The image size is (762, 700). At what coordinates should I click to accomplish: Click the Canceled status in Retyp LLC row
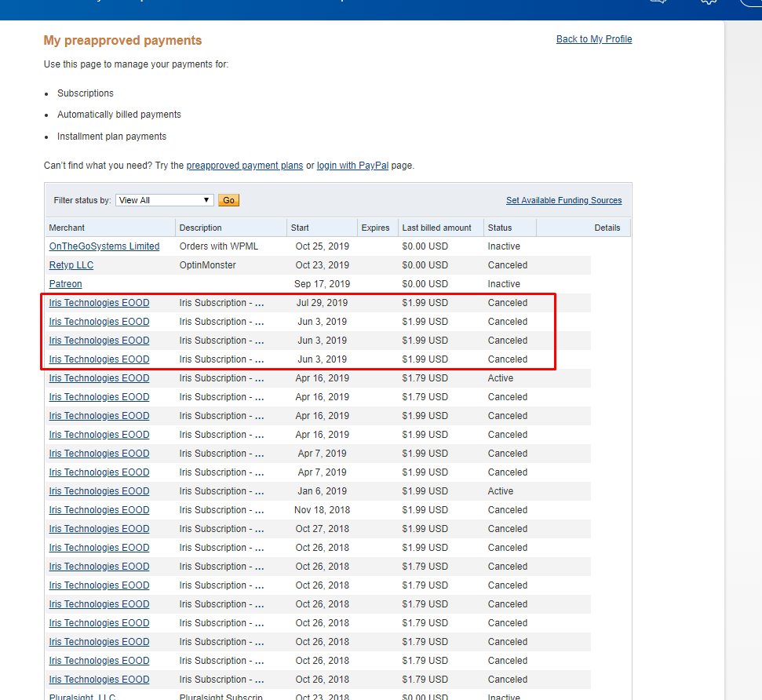508,265
